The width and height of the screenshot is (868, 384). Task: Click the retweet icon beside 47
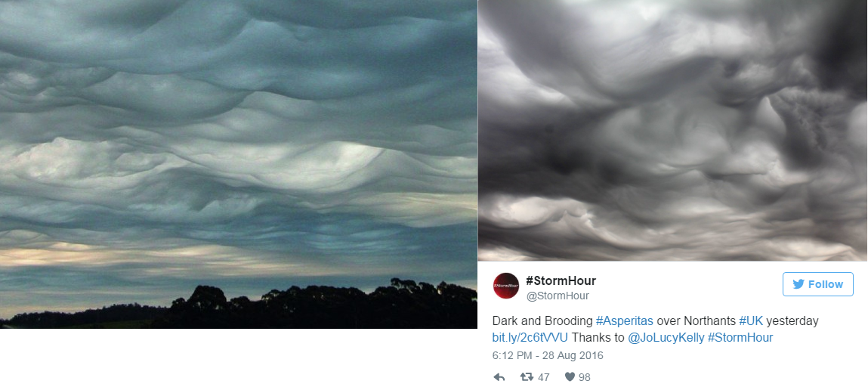pyautogui.click(x=527, y=377)
